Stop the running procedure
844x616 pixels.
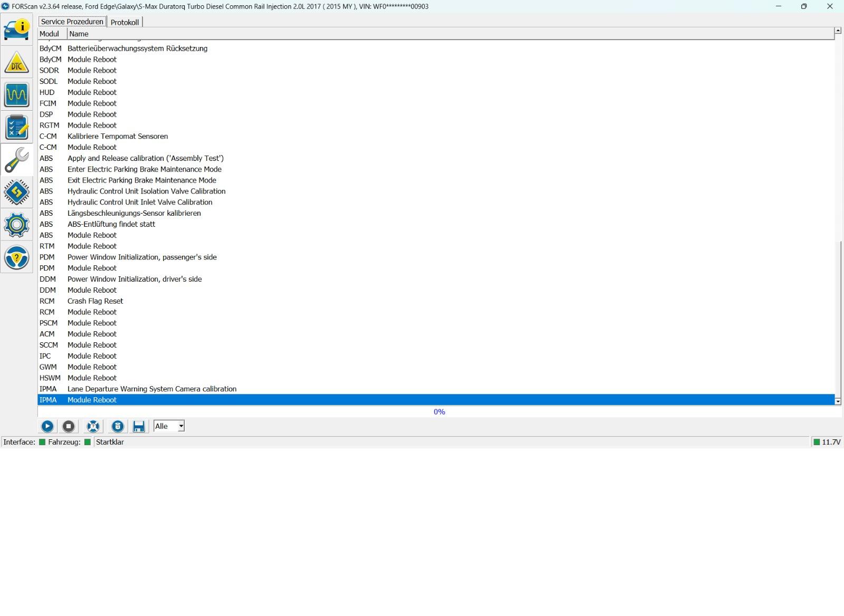pyautogui.click(x=69, y=426)
